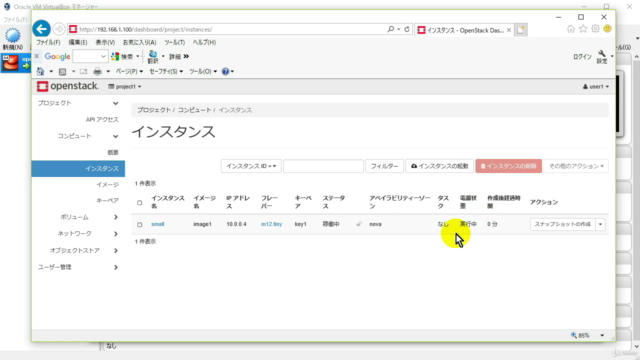Open the snapshot action dropdown arrow
Screen dimensions: 640x360
[x=600, y=224]
